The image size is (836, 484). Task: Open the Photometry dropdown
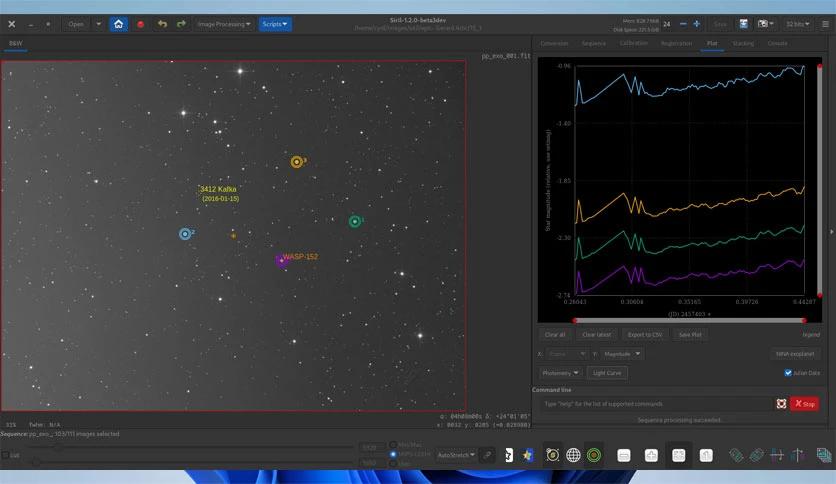point(560,373)
